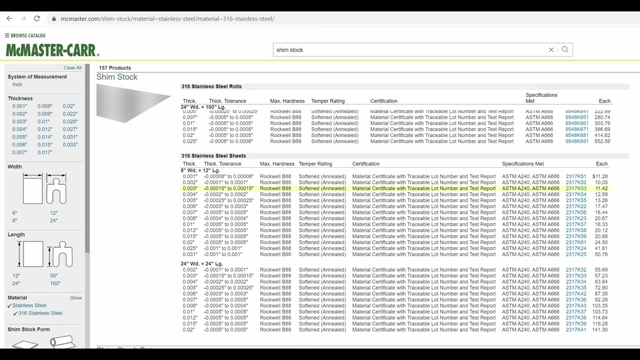Screen dimensions: 640x360
Task: Click the 24" Wd. × 24" Lg. subheading
Action: pos(203,264)
